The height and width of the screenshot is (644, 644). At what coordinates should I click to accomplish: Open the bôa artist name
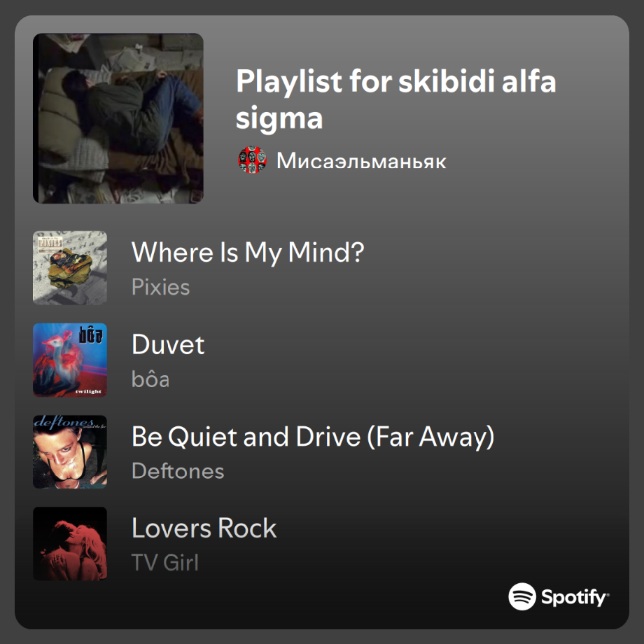click(150, 379)
